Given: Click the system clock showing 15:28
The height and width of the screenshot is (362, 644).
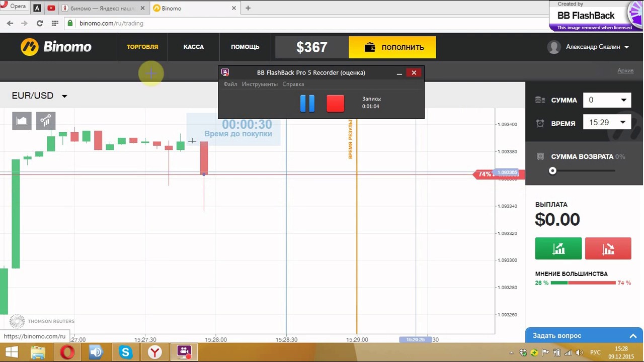Looking at the screenshot, I should (x=621, y=352).
